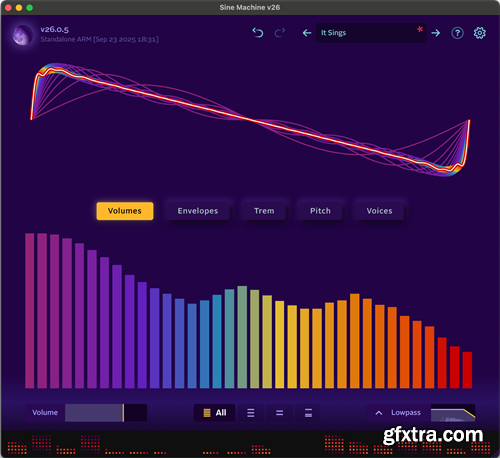Go to previous preset with left arrow
Viewport: 500px width, 458px height.
click(307, 33)
